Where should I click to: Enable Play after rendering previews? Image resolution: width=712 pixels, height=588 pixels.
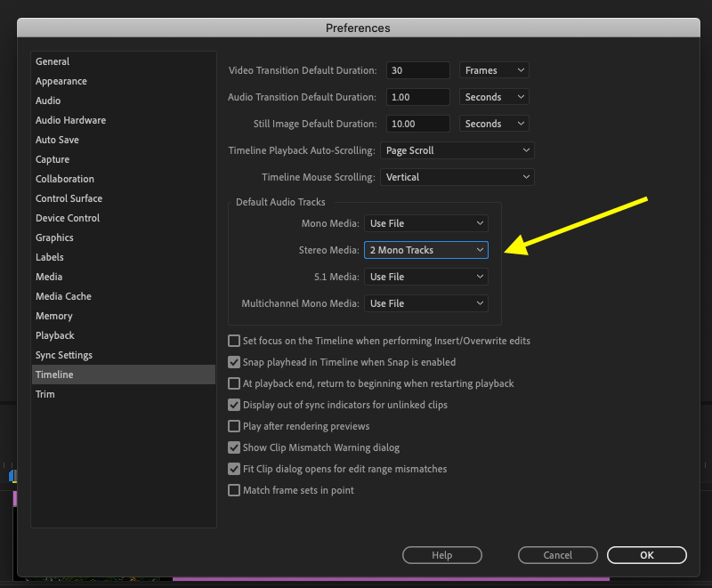pyautogui.click(x=234, y=426)
